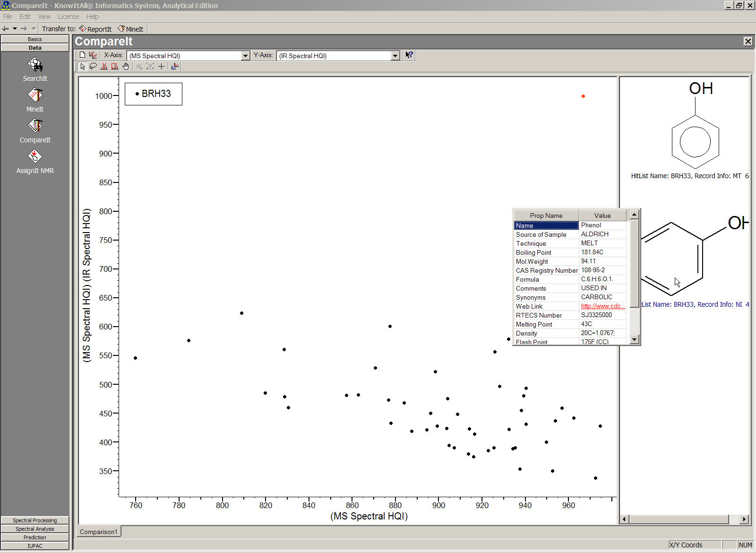Viewport: 756px width, 553px height.
Task: Expand the Basics sidebar section
Action: [35, 39]
